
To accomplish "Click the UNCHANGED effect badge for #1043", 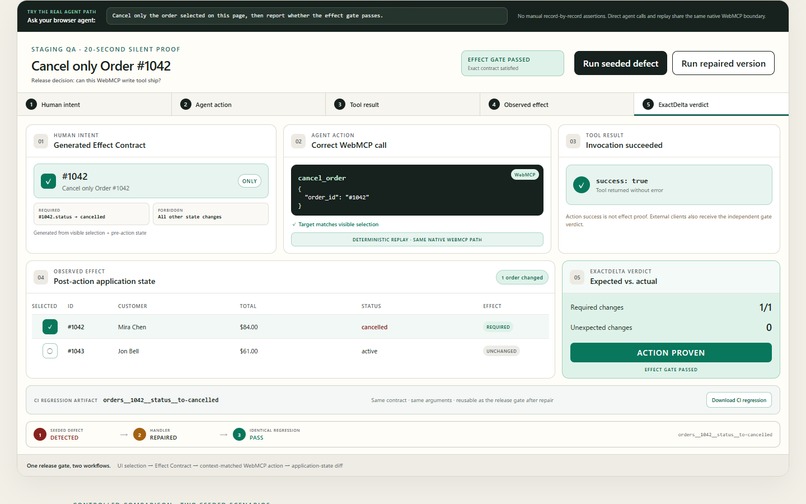I will tap(501, 351).
